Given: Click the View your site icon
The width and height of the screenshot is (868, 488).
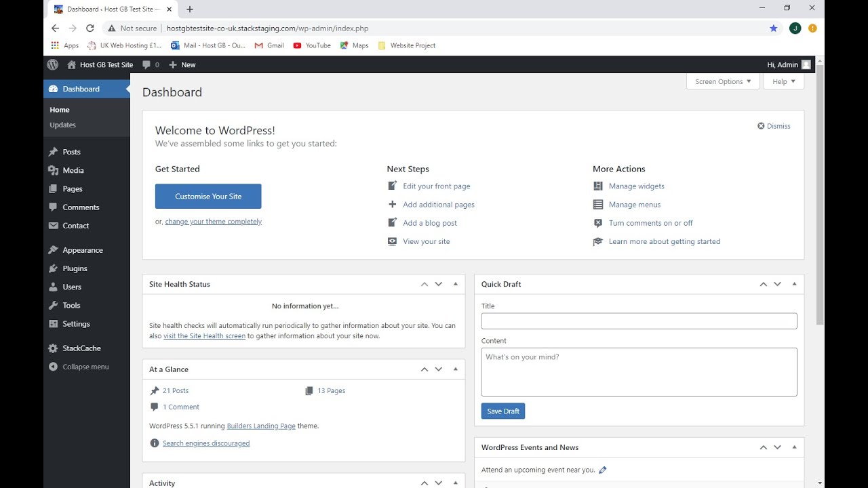Looking at the screenshot, I should [x=392, y=241].
